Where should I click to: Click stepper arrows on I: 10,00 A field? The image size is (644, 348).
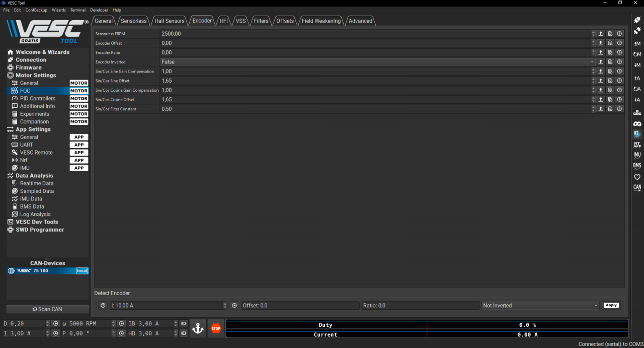pos(225,306)
